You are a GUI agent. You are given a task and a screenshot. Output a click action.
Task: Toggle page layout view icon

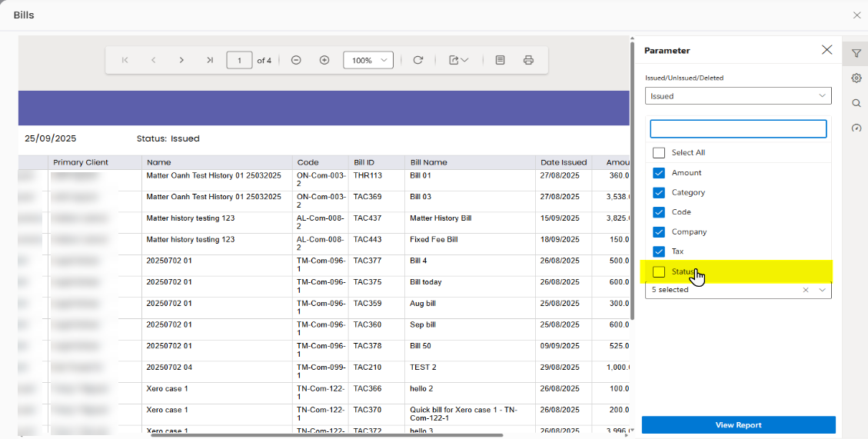pyautogui.click(x=500, y=60)
